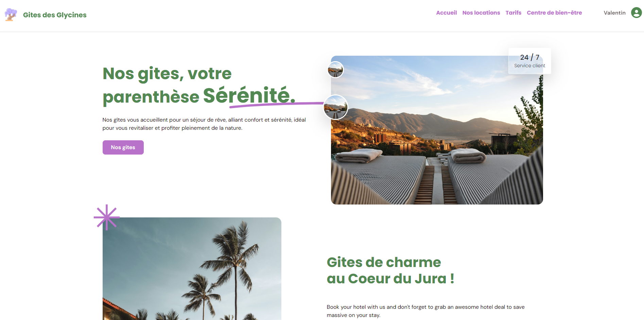This screenshot has width=644, height=320.
Task: Click the palm trees photo
Action: click(192, 268)
